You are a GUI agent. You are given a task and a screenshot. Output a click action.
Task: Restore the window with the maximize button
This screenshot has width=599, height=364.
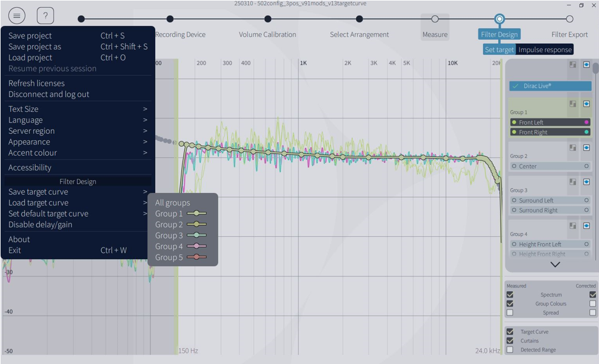click(x=581, y=5)
